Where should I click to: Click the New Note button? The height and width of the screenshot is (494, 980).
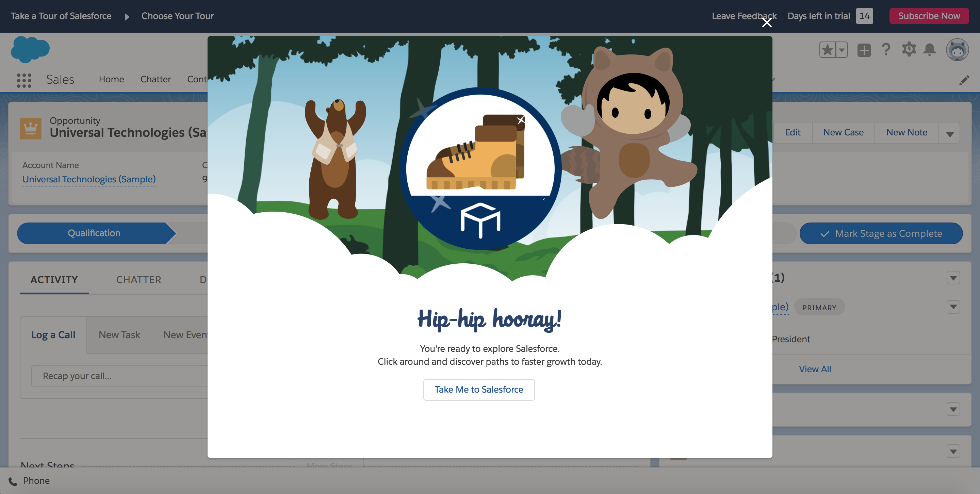[906, 132]
